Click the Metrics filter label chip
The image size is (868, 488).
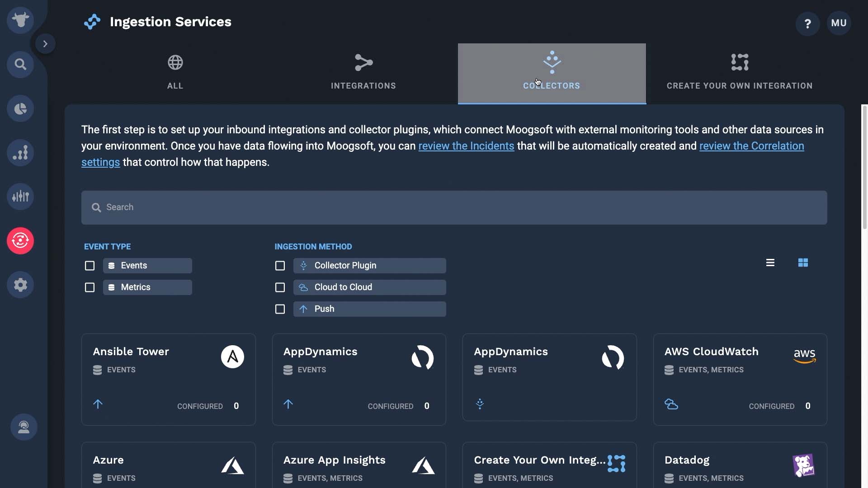[147, 287]
